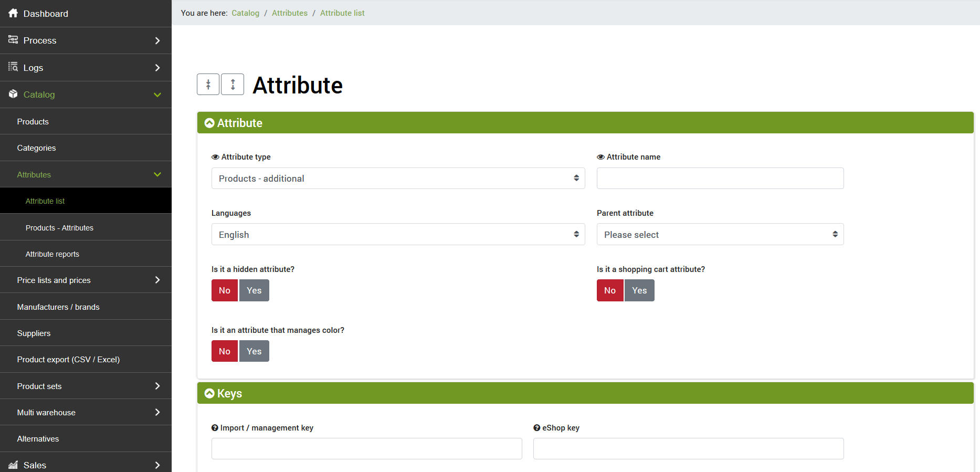Enable Yes for attribute managing color
This screenshot has width=980, height=472.
coord(254,351)
